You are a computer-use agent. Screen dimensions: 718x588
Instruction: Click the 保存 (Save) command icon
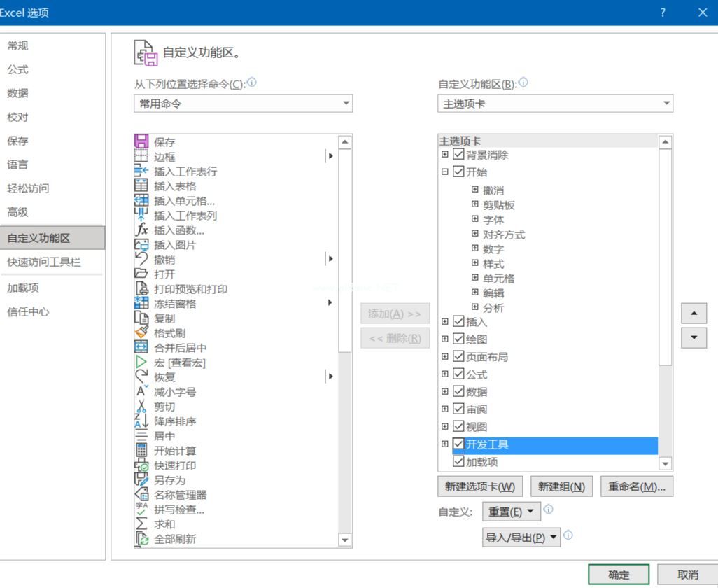141,141
